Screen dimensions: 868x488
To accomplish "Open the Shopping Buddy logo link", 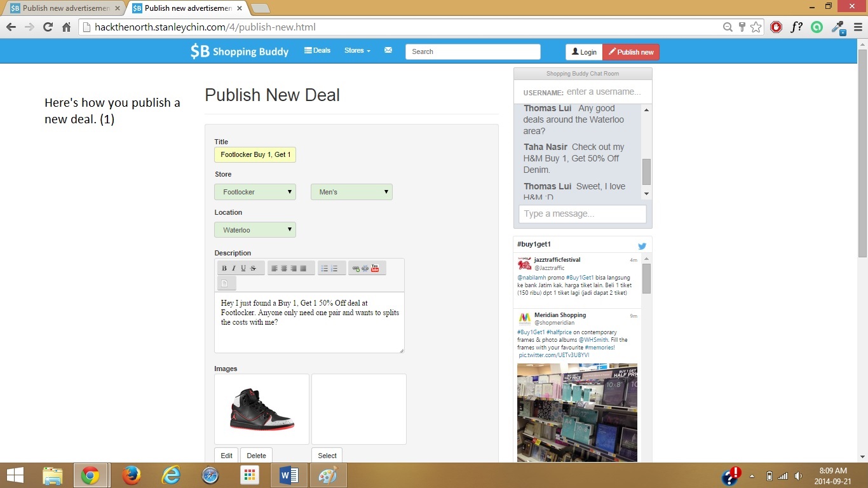I will (240, 51).
